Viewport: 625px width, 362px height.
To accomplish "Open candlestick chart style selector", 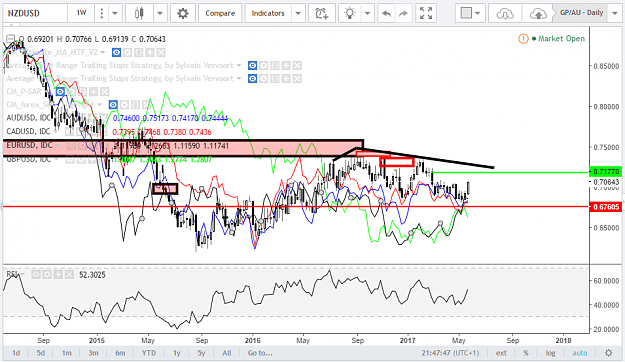I will (x=139, y=13).
